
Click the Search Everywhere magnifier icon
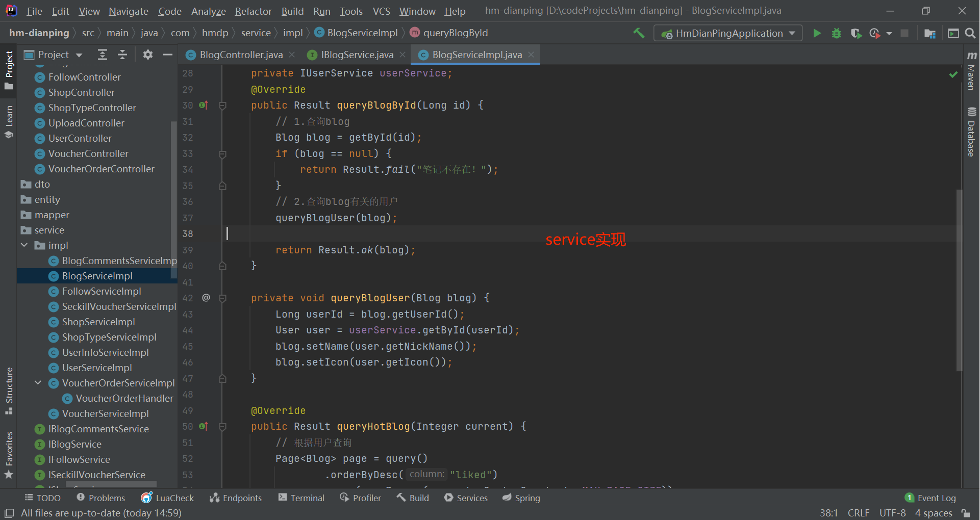click(970, 33)
